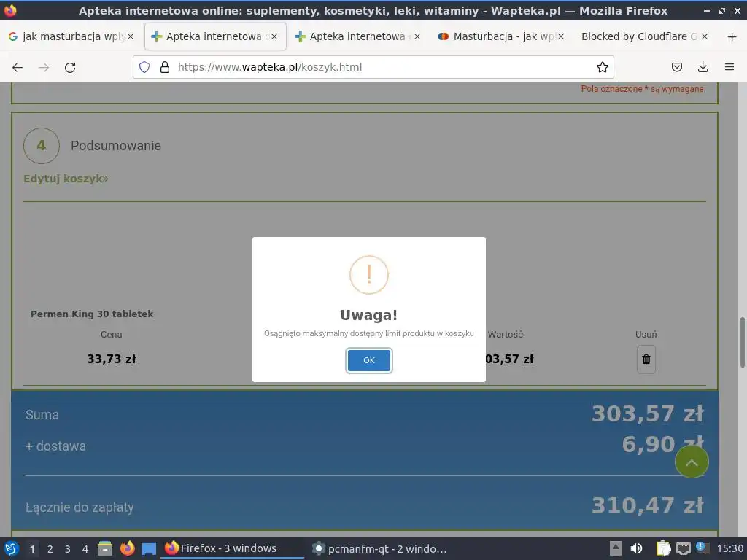Image resolution: width=747 pixels, height=560 pixels.
Task: Open the Save to Pocket icon
Action: [676, 67]
